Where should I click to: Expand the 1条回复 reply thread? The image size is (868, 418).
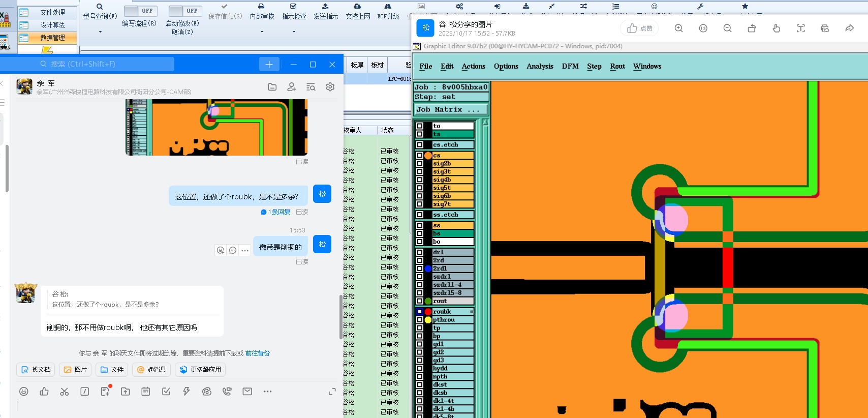(x=276, y=212)
